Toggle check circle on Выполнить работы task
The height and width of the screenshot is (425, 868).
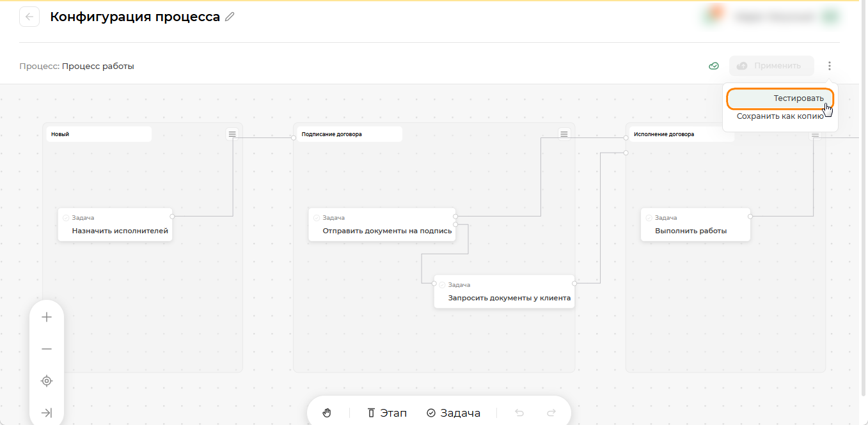tap(649, 218)
